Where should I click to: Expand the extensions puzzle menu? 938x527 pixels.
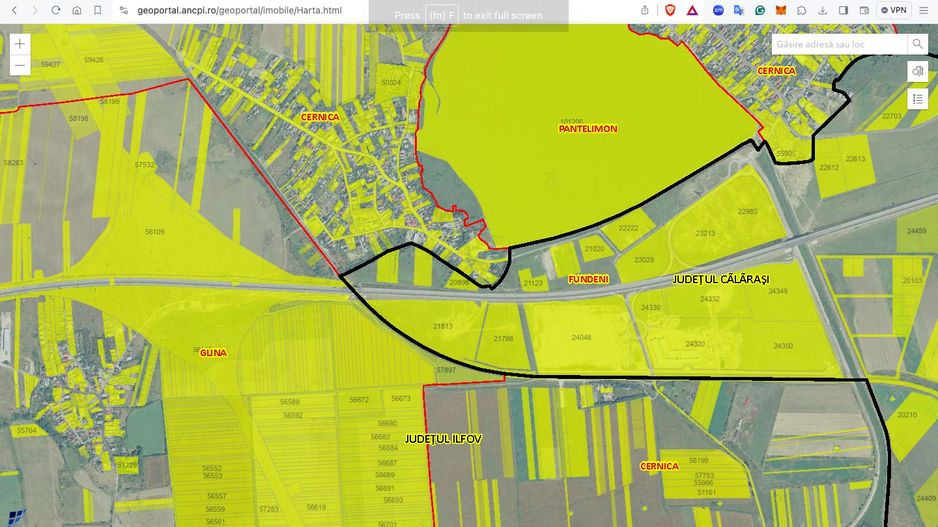(801, 10)
